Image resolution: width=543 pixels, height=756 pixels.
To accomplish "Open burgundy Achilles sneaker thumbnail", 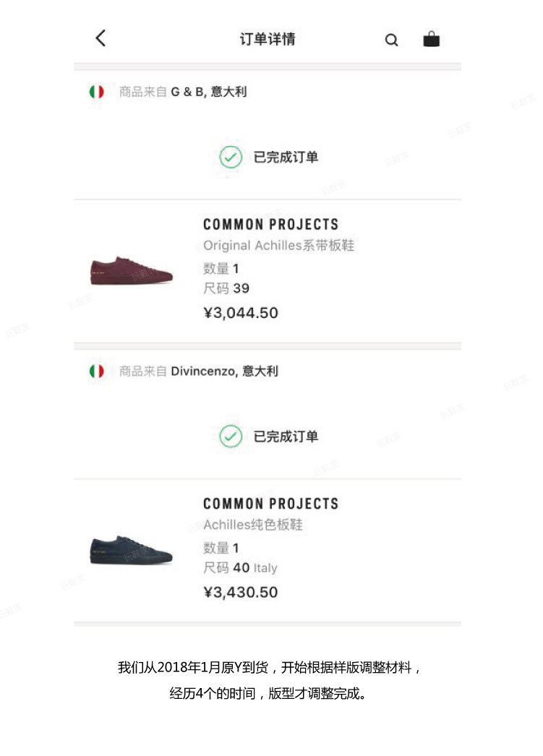I will click(x=131, y=271).
